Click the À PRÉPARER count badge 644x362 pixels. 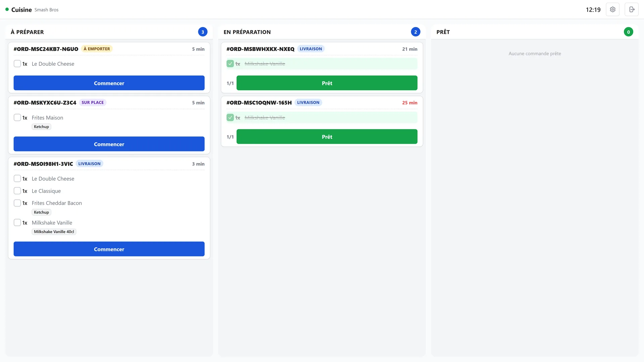click(x=203, y=32)
